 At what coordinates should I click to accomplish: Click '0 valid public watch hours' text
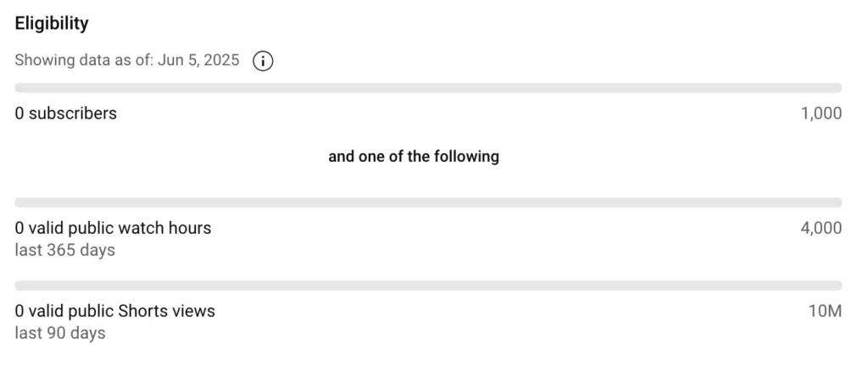[x=113, y=228]
